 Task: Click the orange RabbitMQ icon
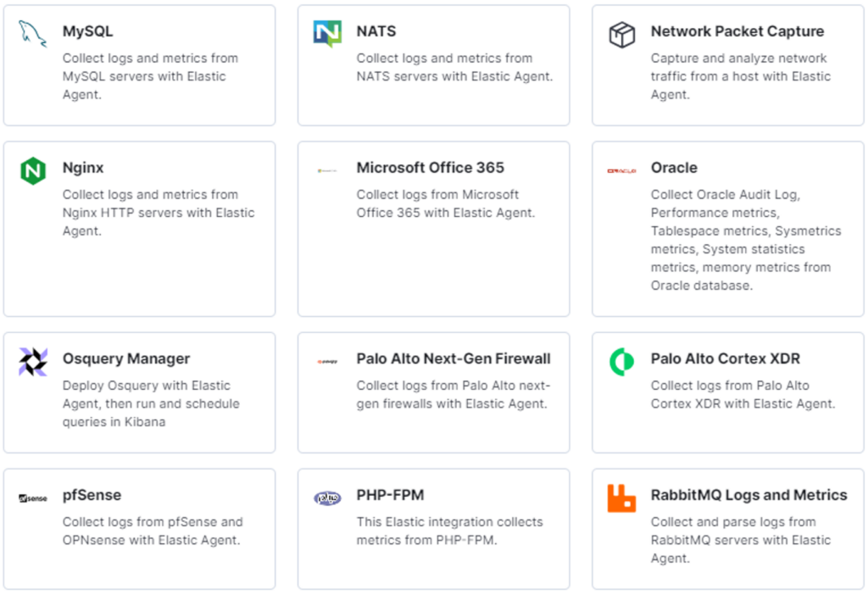pyautogui.click(x=621, y=498)
